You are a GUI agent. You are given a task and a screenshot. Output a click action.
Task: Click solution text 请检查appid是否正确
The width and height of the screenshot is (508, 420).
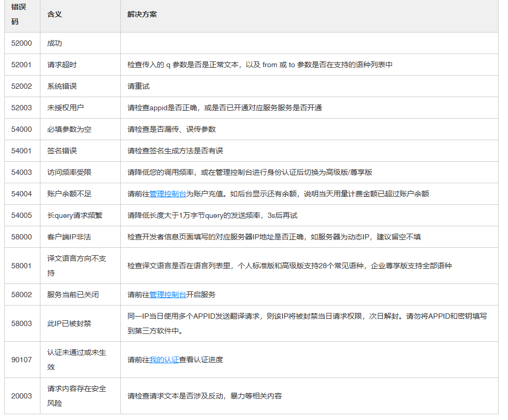[224, 108]
